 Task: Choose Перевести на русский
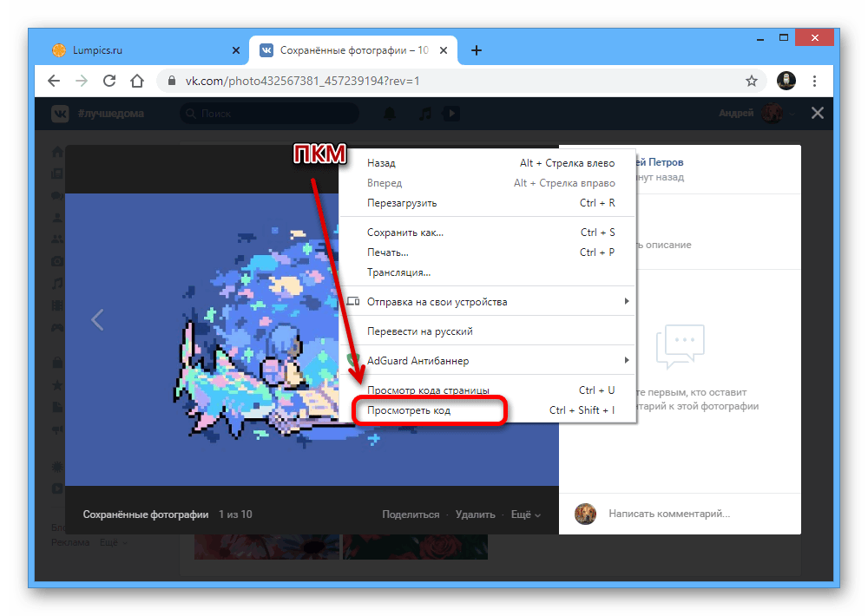coord(487,331)
